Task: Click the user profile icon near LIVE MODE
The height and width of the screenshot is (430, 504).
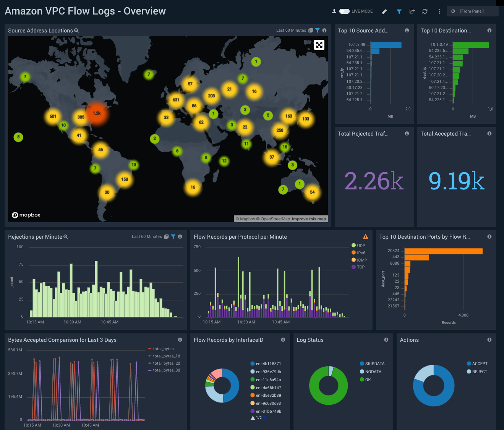Action: coord(334,11)
